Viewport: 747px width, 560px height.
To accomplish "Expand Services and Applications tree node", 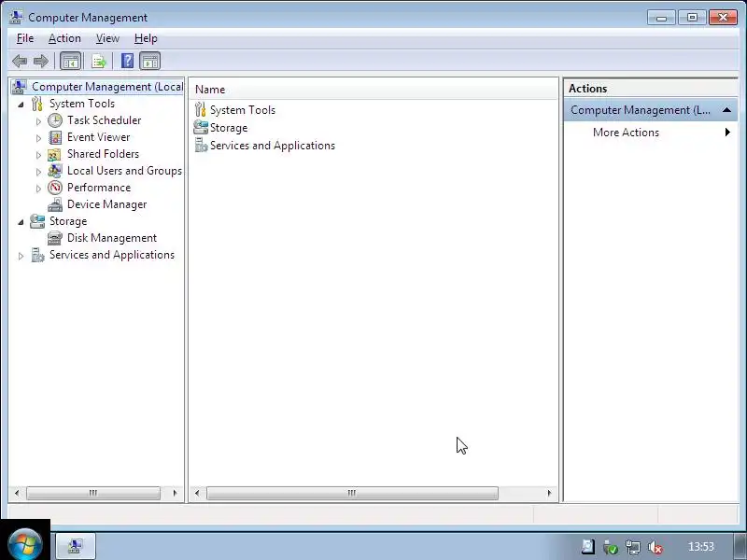I will click(x=21, y=256).
